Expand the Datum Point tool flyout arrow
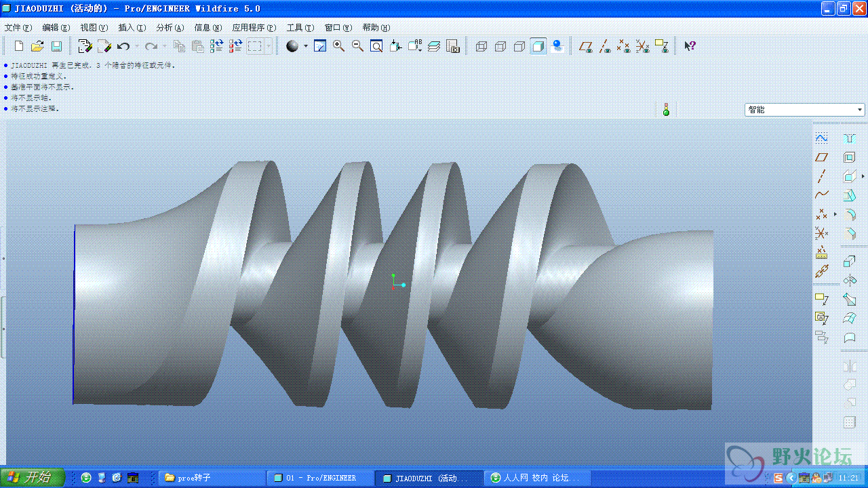Viewport: 868px width, 488px height. 835,214
